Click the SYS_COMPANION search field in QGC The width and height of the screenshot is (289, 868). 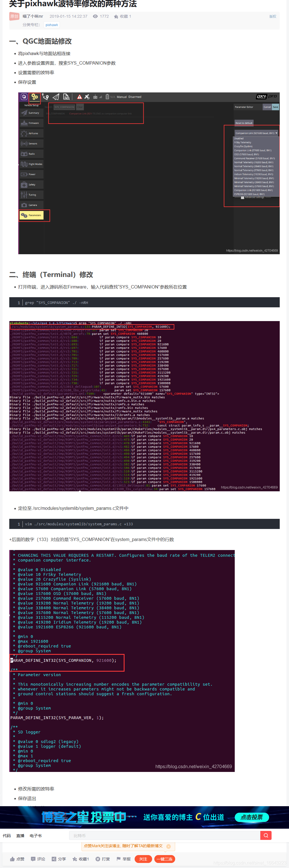pyautogui.click(x=64, y=107)
